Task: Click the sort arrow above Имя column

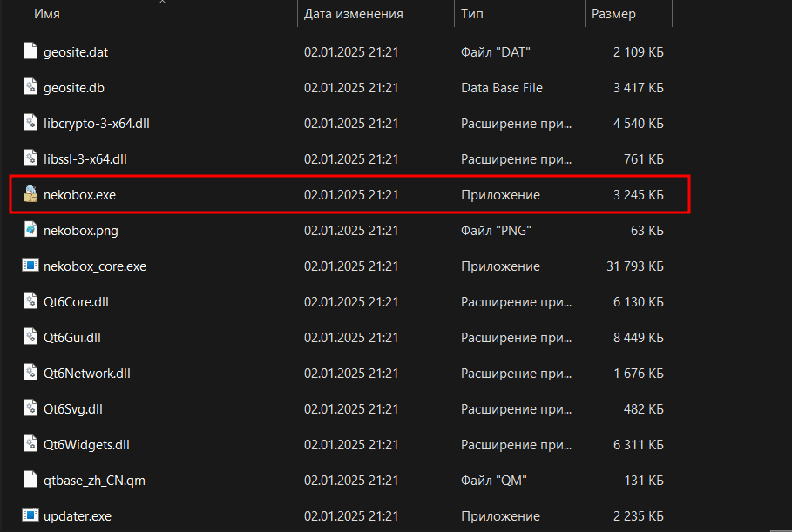Action: (162, 3)
